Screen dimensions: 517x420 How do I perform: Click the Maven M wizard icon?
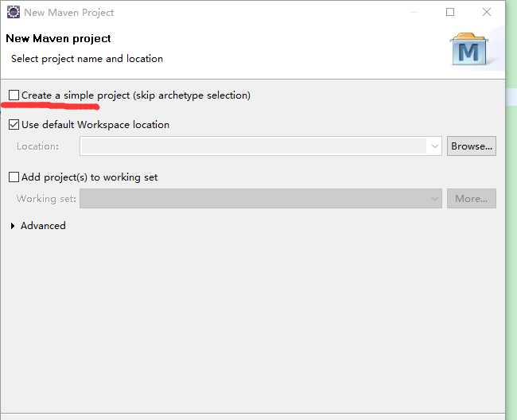[x=468, y=49]
